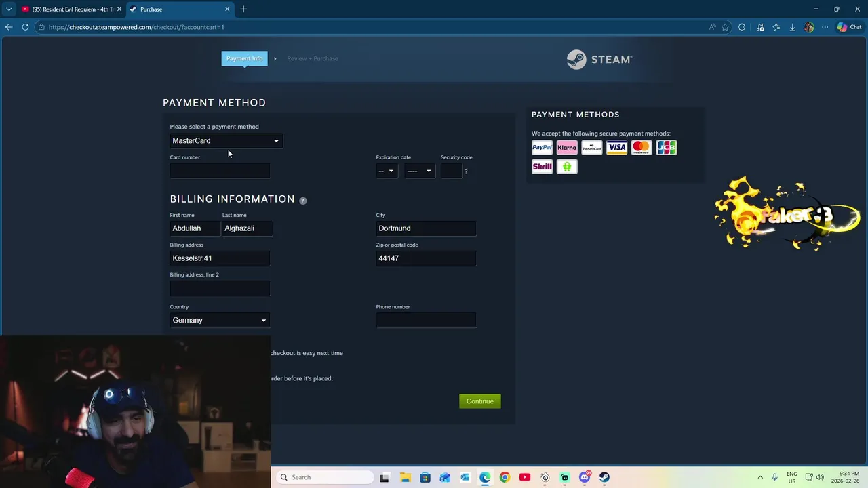Open the Country dropdown showing Germany

coord(220,320)
